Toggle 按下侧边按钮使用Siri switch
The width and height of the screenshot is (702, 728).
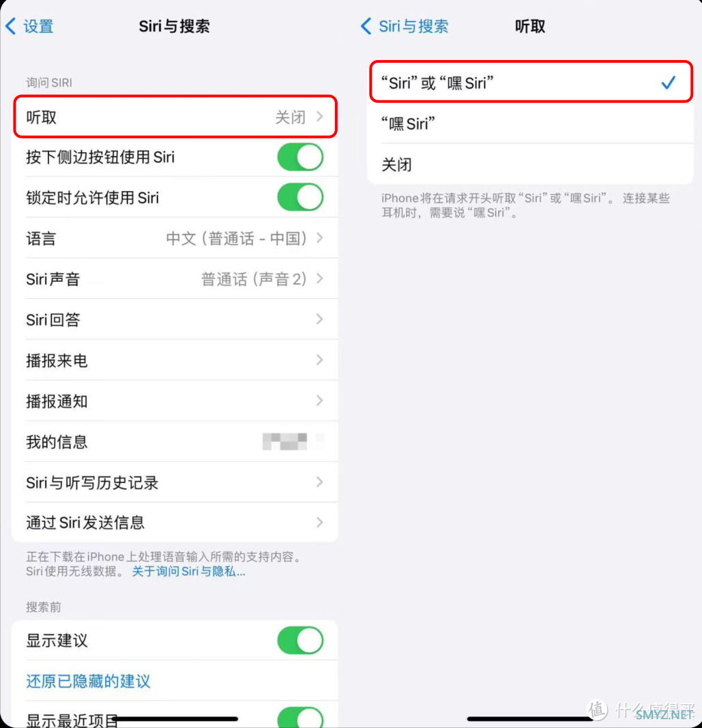coord(300,157)
